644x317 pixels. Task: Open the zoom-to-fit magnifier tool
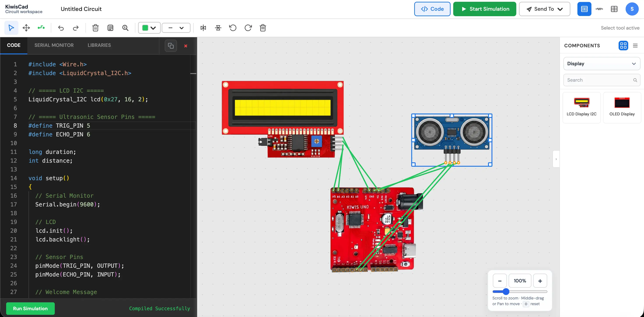(125, 28)
